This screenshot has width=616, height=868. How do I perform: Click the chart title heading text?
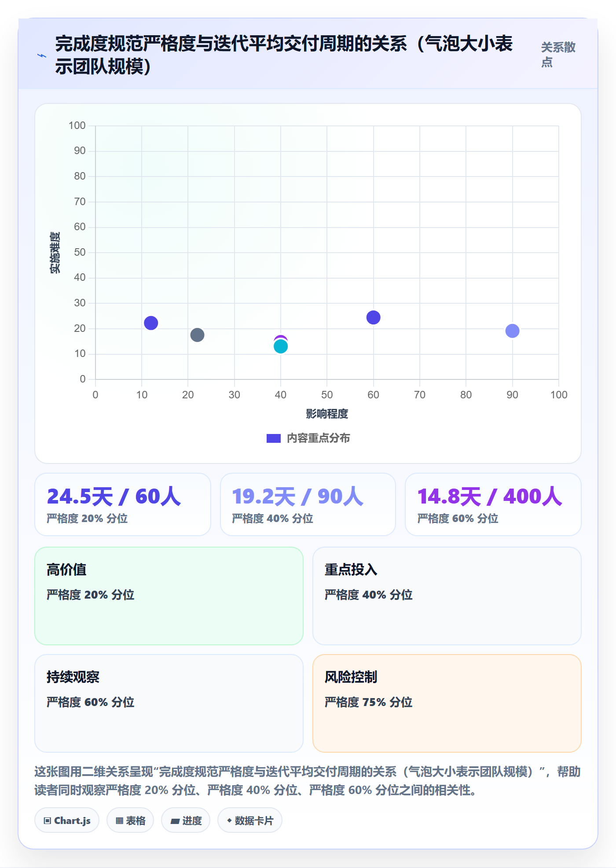(284, 55)
